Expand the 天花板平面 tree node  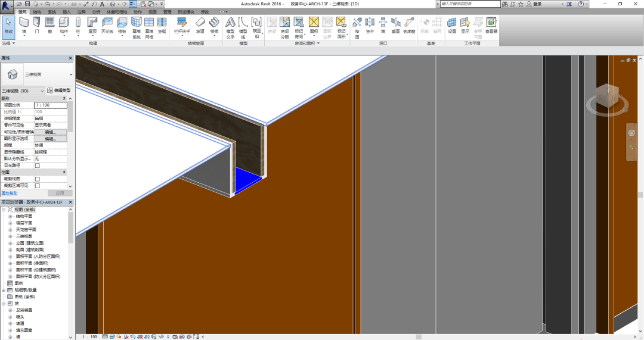(10, 230)
